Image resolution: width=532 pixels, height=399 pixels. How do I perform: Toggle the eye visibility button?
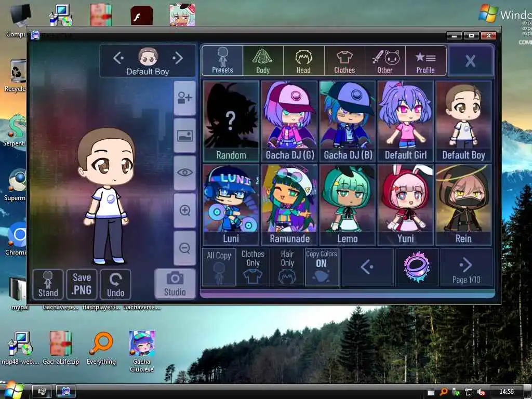185,172
